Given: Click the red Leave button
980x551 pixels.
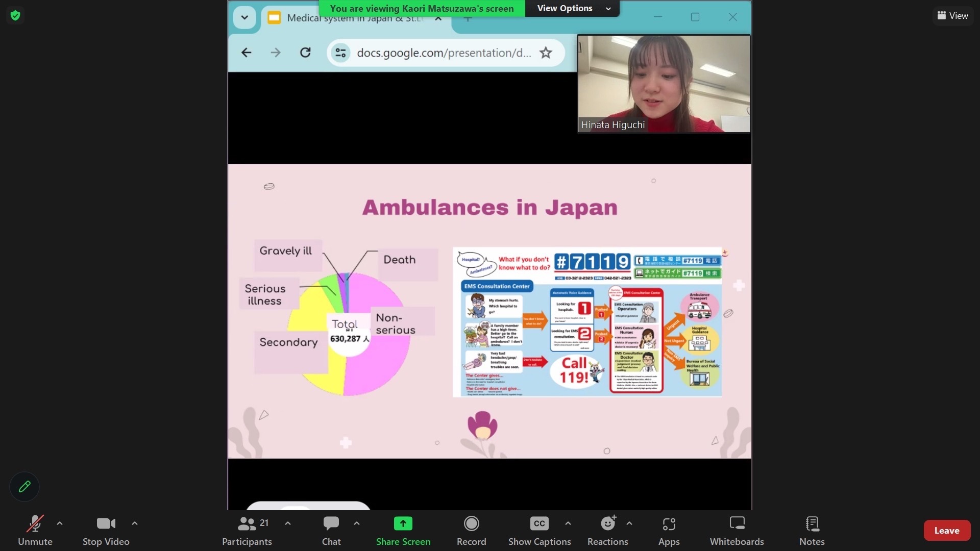Looking at the screenshot, I should (x=946, y=531).
